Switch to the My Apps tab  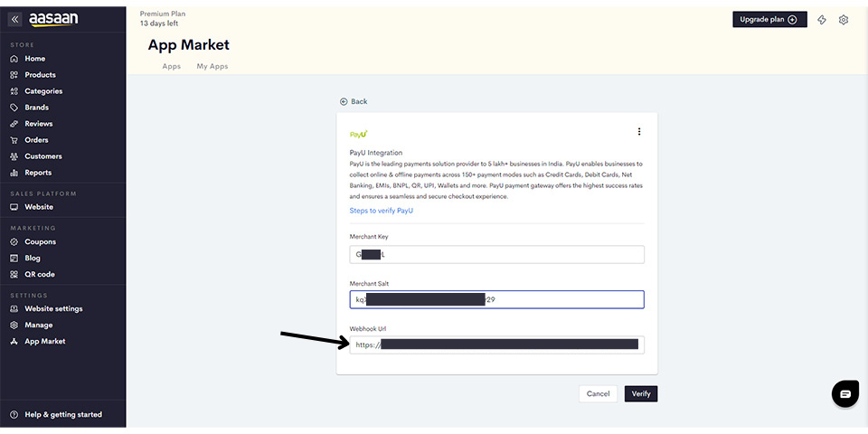coord(212,67)
